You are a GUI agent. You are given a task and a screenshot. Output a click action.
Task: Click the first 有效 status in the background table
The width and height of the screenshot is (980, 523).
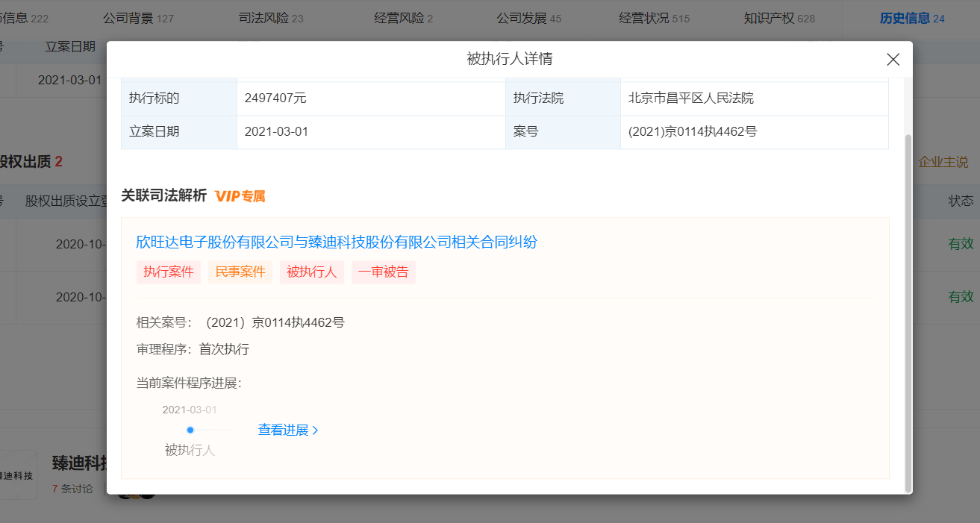(x=961, y=243)
